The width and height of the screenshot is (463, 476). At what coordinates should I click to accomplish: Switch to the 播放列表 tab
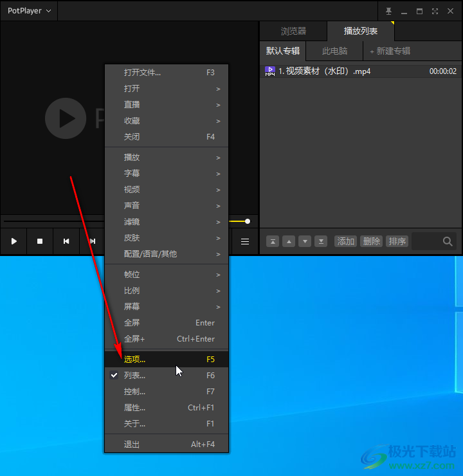click(361, 31)
